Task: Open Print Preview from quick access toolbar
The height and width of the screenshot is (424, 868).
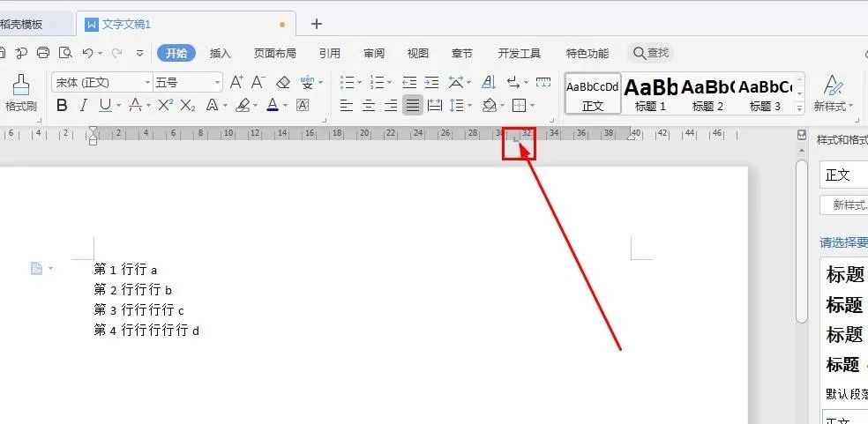Action: tap(66, 53)
